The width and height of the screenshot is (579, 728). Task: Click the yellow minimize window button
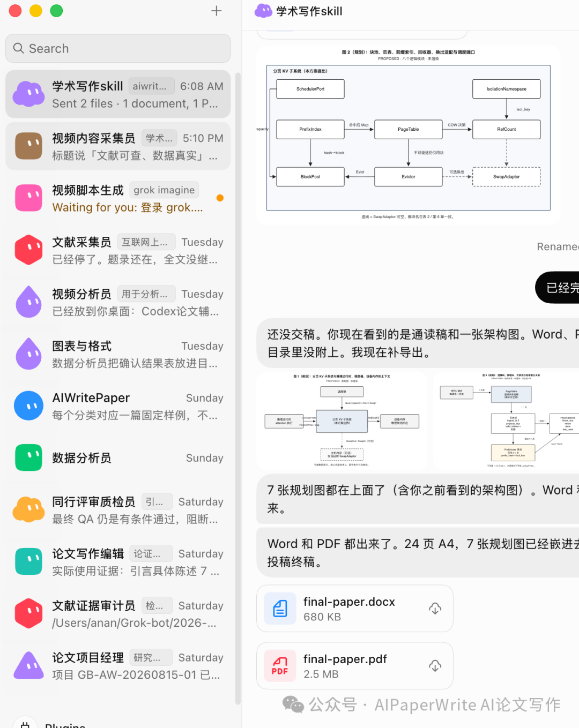click(36, 11)
